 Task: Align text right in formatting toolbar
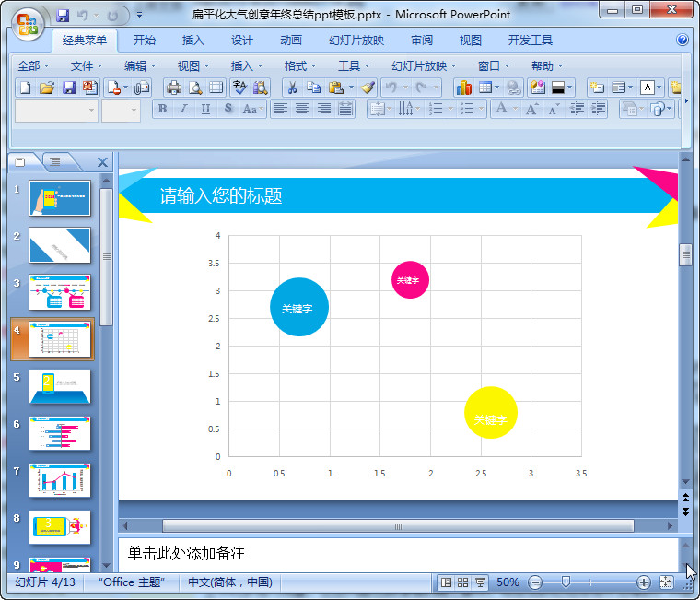[323, 109]
